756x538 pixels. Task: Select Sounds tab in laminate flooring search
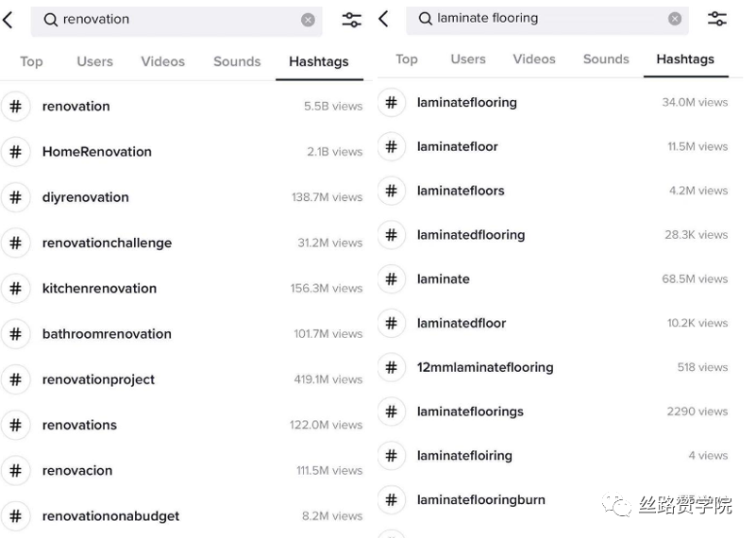(606, 59)
